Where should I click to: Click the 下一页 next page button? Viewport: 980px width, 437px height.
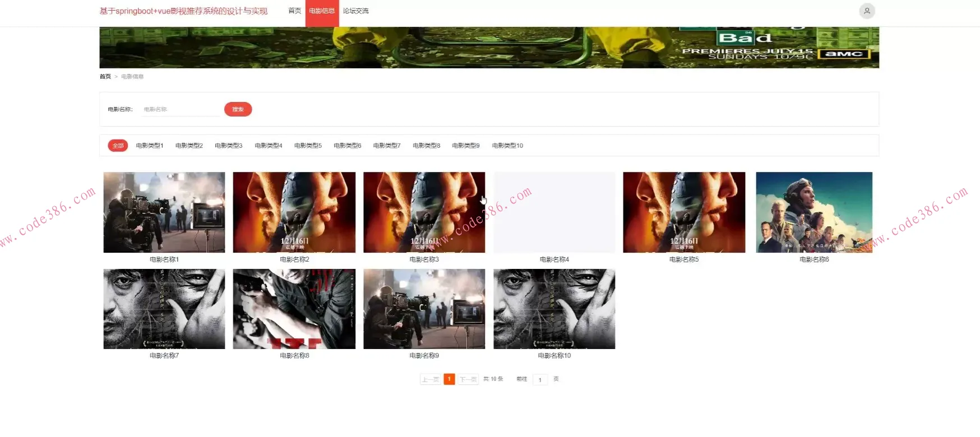[468, 379]
